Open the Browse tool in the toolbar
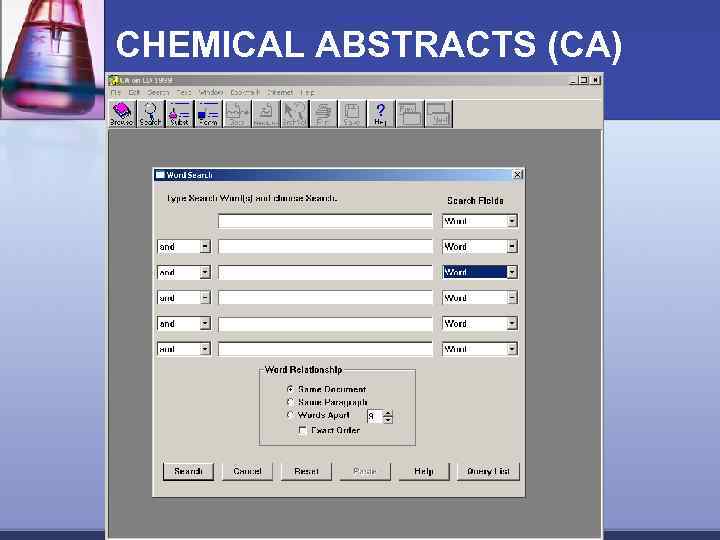 [122, 114]
